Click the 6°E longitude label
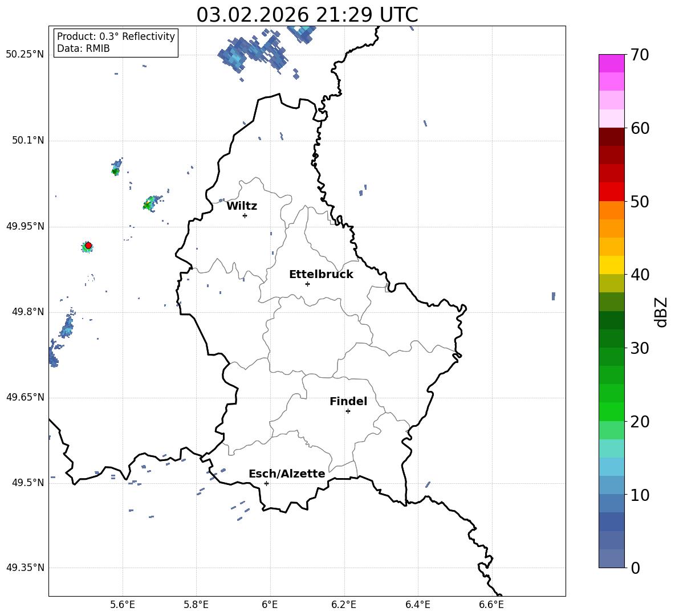 click(270, 605)
